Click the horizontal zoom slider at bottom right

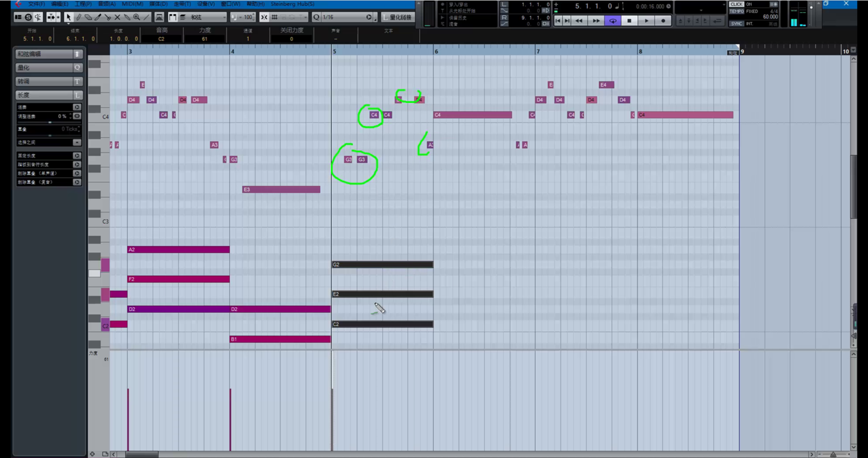[833, 454]
